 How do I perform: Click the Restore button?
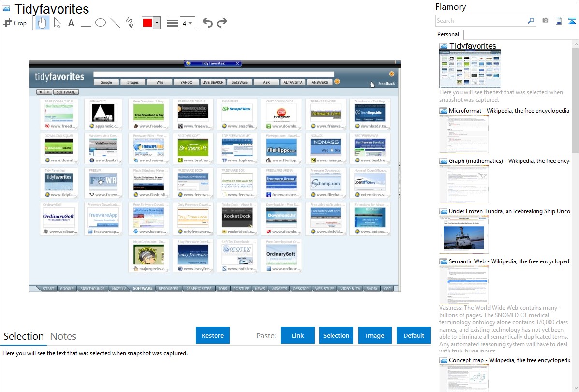pyautogui.click(x=213, y=335)
